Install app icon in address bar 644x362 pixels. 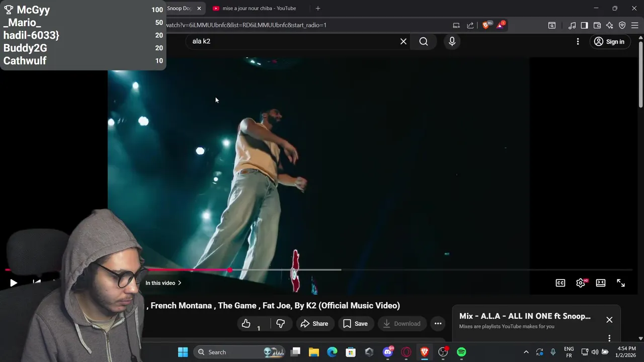456,25
